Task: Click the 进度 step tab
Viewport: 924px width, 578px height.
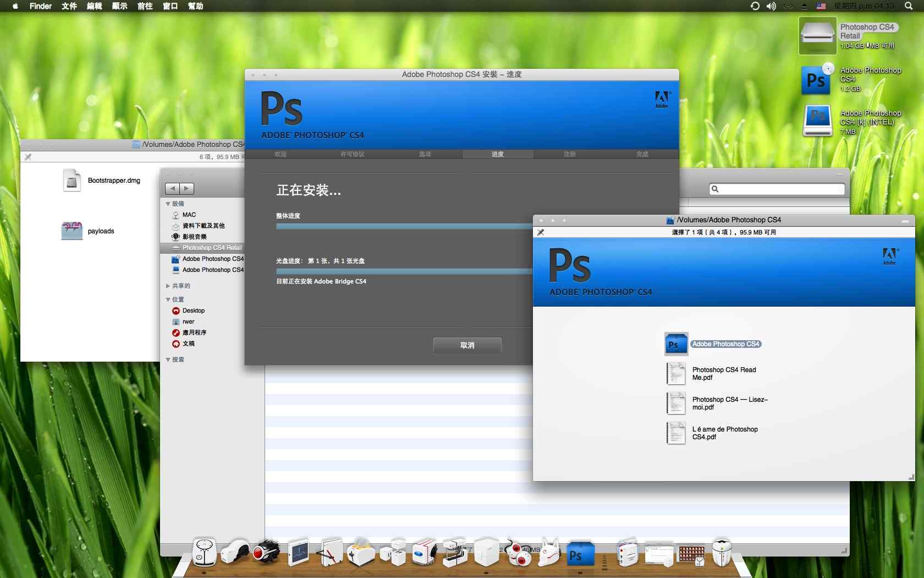Action: [498, 154]
